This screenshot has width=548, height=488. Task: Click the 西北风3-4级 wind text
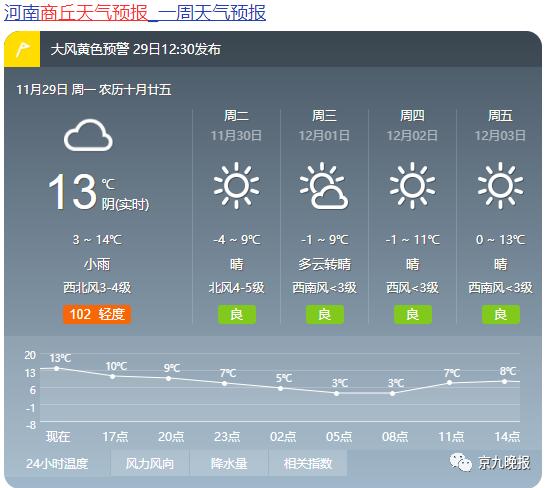[97, 288]
